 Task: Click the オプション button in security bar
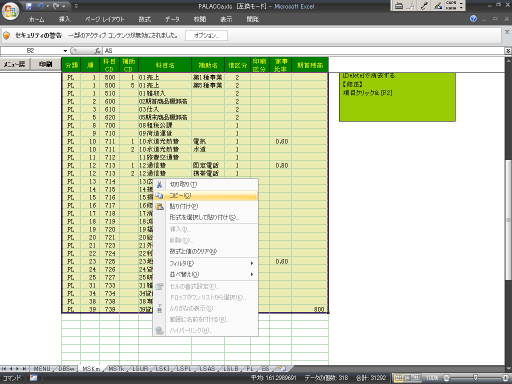click(206, 35)
